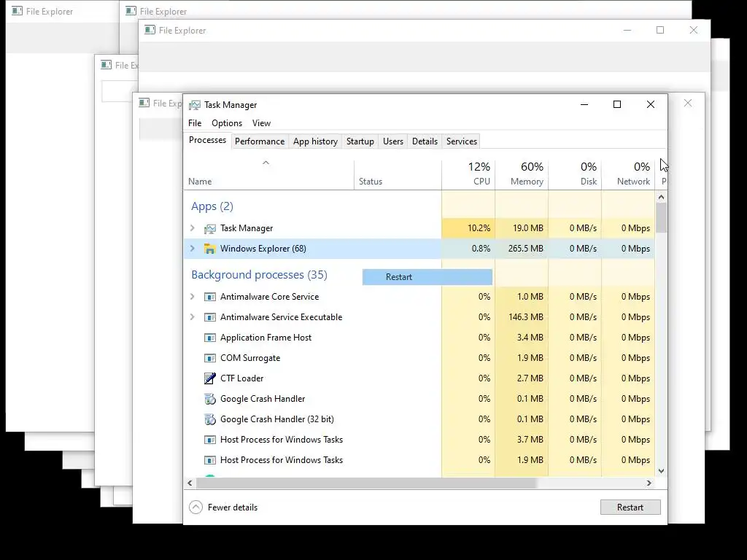Select the CTF Loader process row
Screen dimensions: 747x560
click(x=419, y=378)
